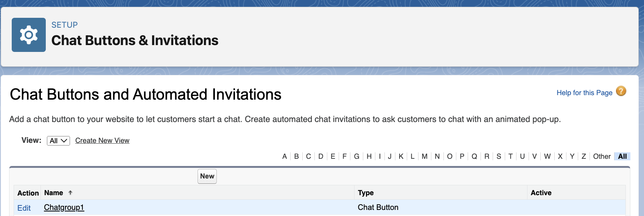Image resolution: width=644 pixels, height=216 pixels.
Task: Edit the Chatgroup1 chat button
Action: point(24,208)
